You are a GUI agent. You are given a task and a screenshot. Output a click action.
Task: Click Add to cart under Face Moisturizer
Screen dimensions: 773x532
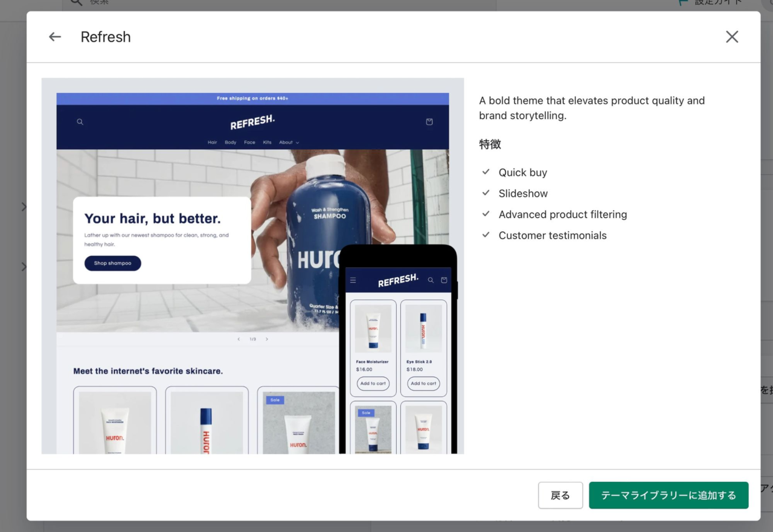[373, 383]
